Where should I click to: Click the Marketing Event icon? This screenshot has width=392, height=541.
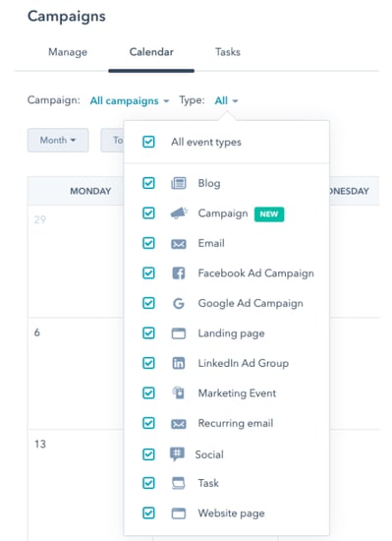pyautogui.click(x=179, y=393)
